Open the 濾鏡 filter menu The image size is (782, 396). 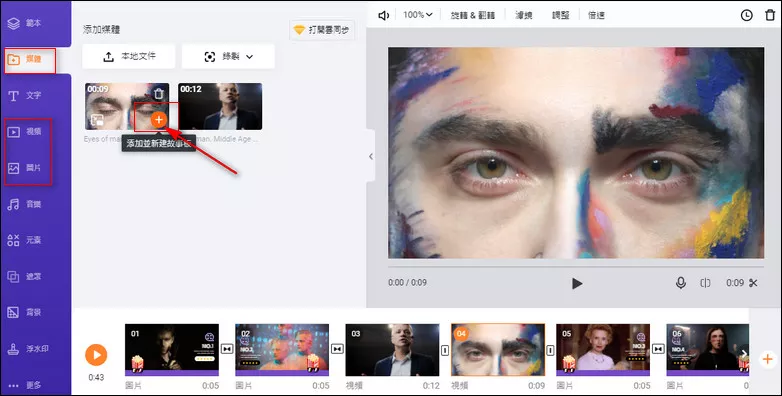click(x=524, y=15)
